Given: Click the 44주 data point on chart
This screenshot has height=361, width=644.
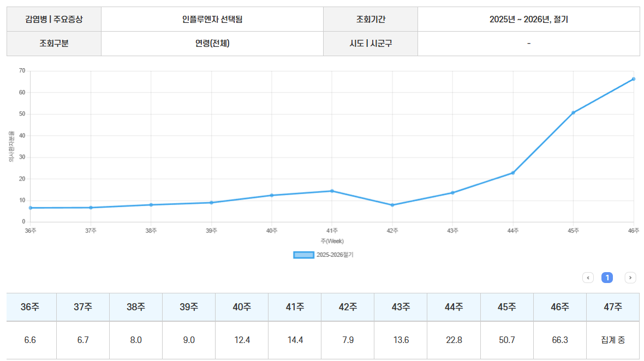Looking at the screenshot, I should point(513,173).
